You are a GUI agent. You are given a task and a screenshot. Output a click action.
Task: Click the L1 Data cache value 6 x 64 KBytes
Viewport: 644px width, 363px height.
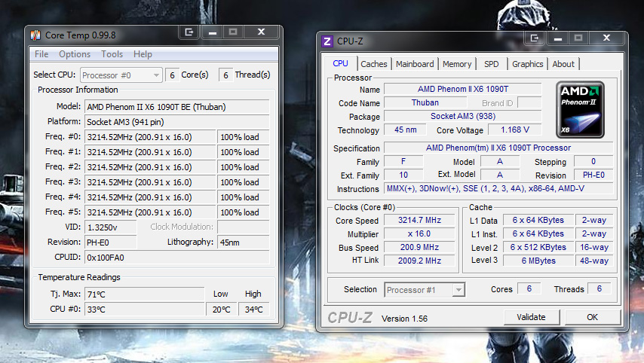(538, 220)
